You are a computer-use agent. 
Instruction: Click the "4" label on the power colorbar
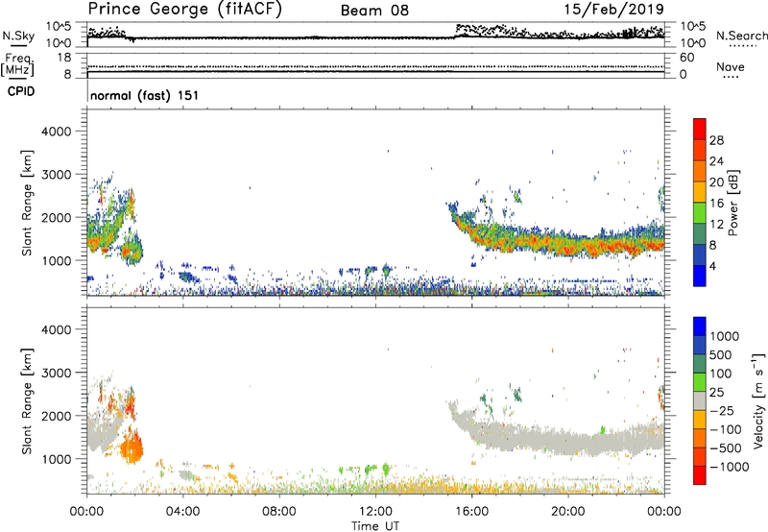(712, 266)
